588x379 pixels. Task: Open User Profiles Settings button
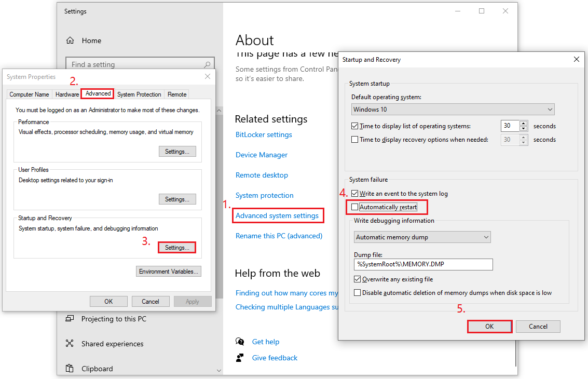point(177,199)
